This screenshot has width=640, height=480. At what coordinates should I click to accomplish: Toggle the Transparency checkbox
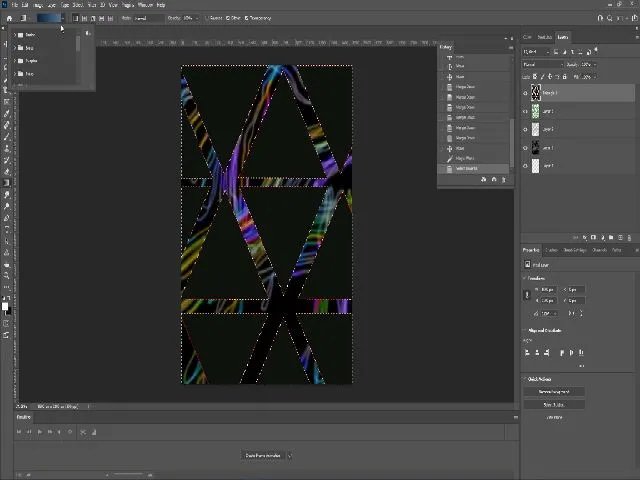247,18
